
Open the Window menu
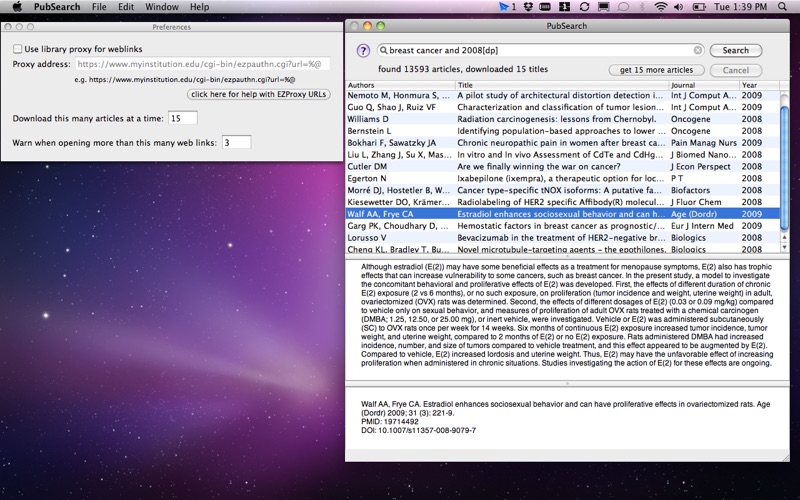[x=162, y=7]
